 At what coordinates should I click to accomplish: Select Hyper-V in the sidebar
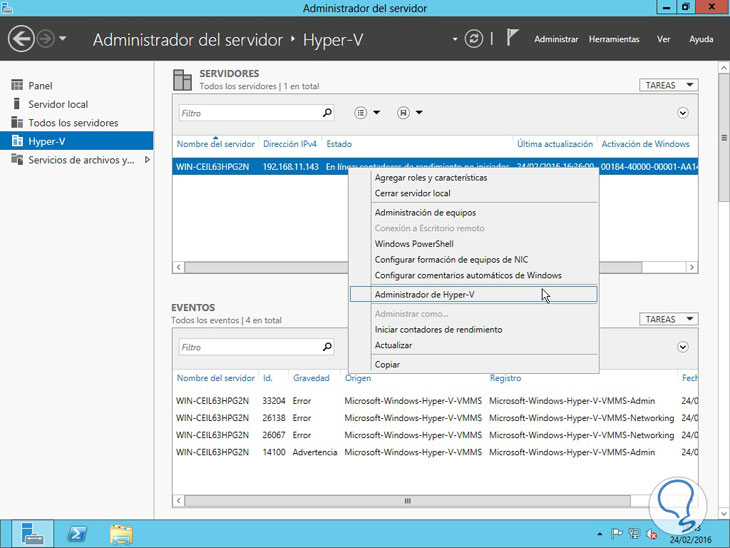[76, 141]
